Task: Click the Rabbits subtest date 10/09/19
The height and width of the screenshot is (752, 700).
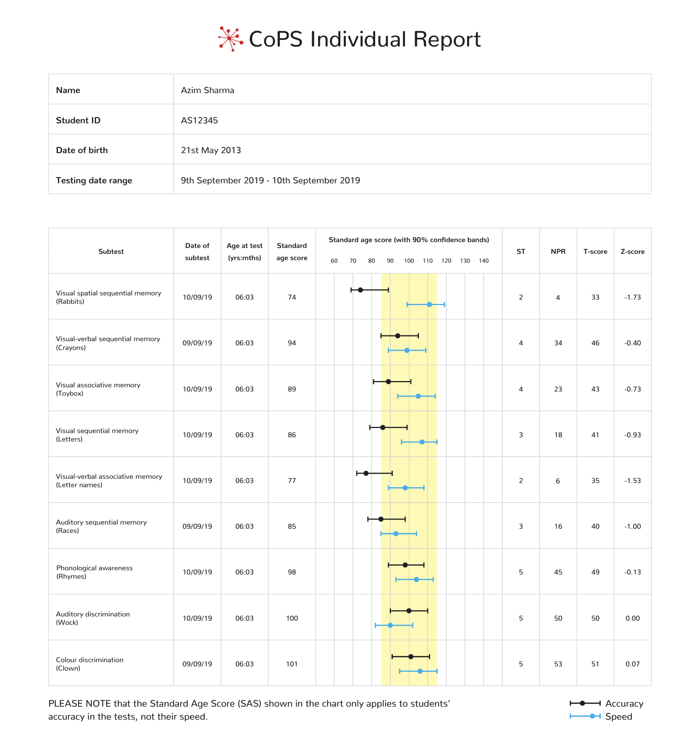Action: coord(197,297)
